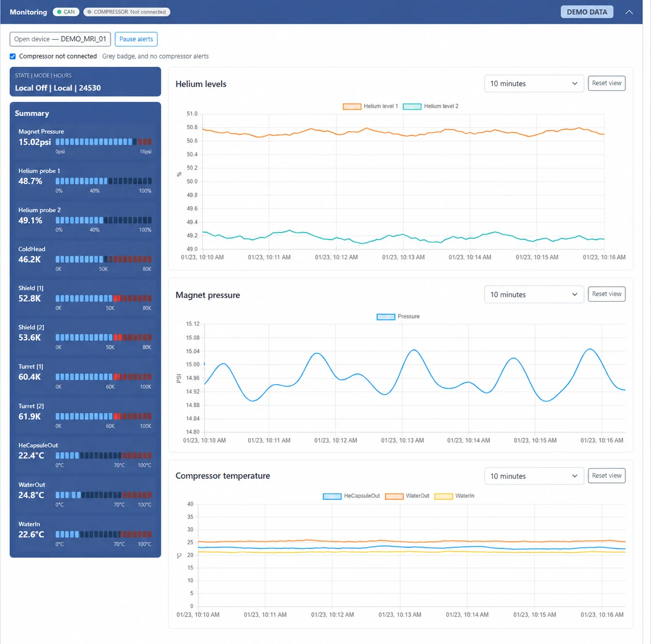Click the Shield [2] gauge bar
The width and height of the screenshot is (651, 644).
tap(104, 337)
